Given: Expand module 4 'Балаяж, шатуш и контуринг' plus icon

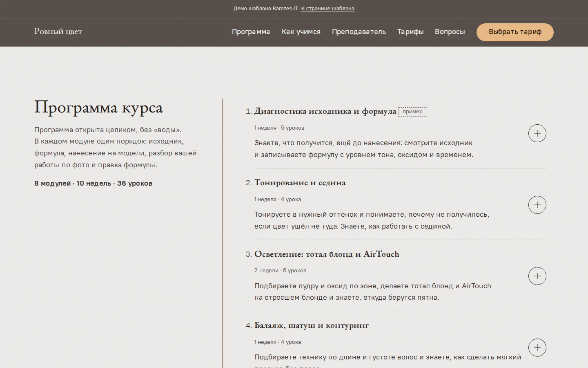Looking at the screenshot, I should pos(537,348).
